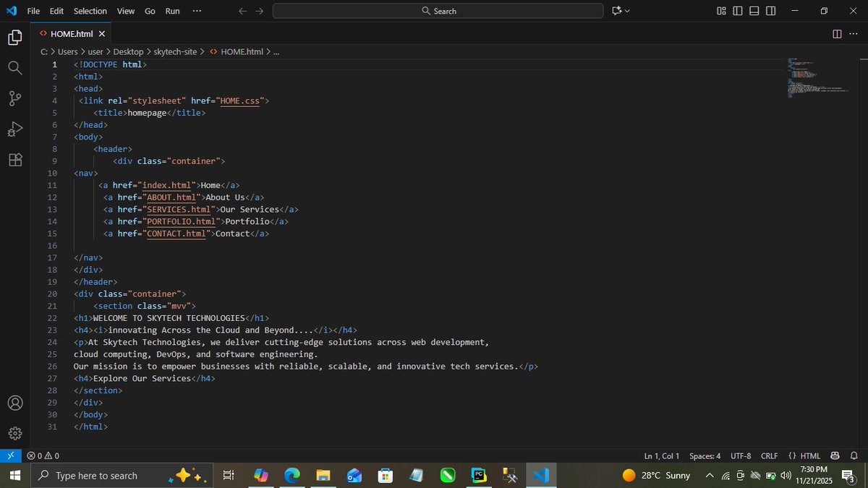This screenshot has height=488, width=868.
Task: Click the remote window indicator in status bar
Action: click(11, 456)
